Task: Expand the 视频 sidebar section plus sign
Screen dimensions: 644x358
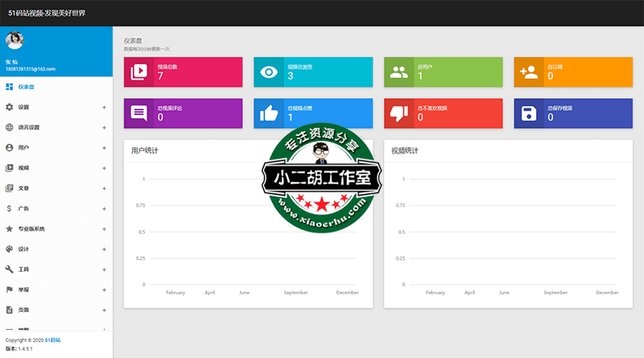Action: pos(104,168)
